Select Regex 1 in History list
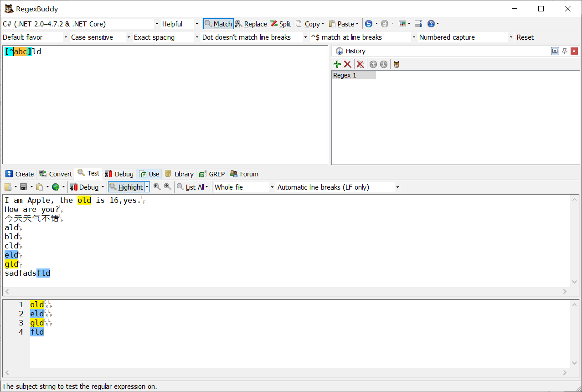The height and width of the screenshot is (392, 582). pos(354,75)
